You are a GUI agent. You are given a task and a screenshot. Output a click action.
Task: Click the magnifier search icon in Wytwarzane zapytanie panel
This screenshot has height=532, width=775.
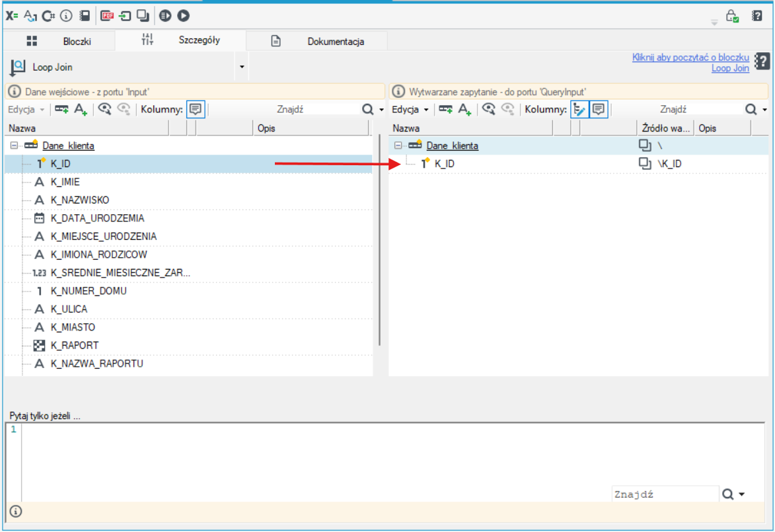751,109
